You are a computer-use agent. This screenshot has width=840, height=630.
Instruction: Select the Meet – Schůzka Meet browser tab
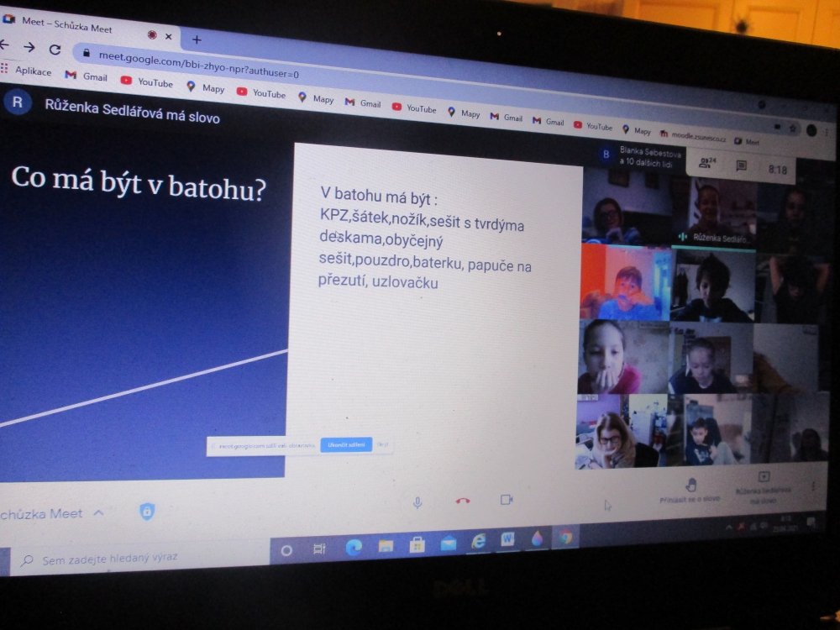pos(88,26)
